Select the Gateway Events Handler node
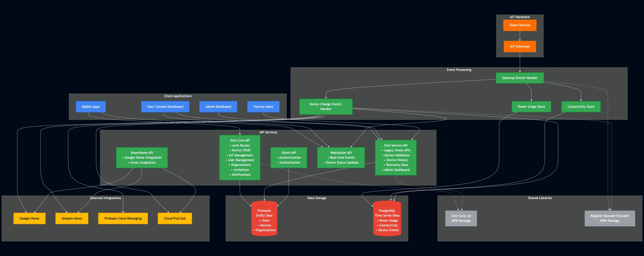 click(x=520, y=78)
